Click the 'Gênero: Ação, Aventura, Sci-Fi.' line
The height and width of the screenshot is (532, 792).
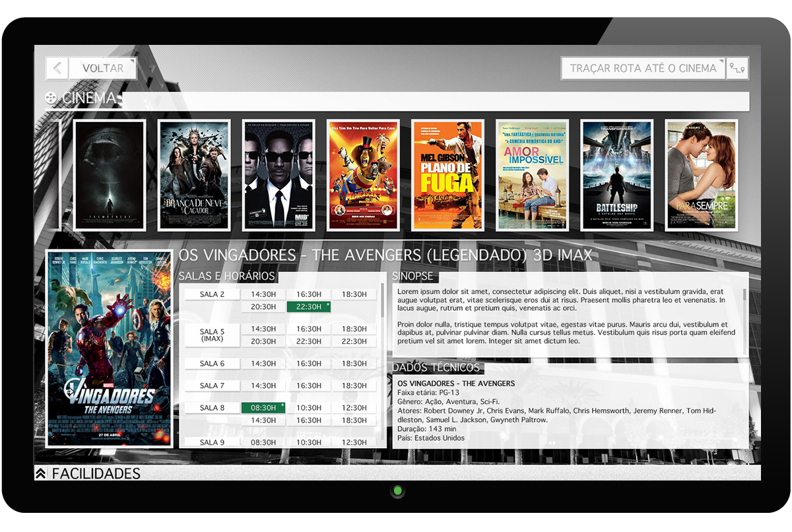[449, 402]
